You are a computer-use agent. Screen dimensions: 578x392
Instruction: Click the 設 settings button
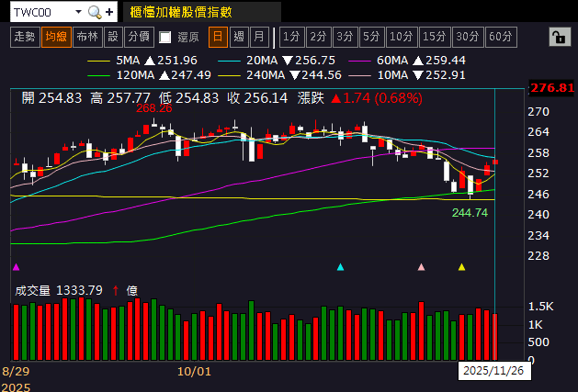coord(113,37)
